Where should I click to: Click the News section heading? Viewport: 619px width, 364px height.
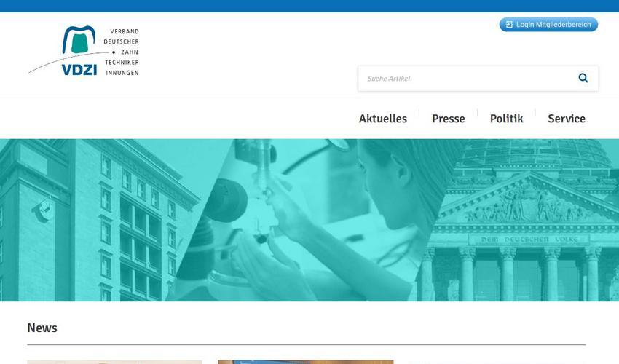point(42,328)
